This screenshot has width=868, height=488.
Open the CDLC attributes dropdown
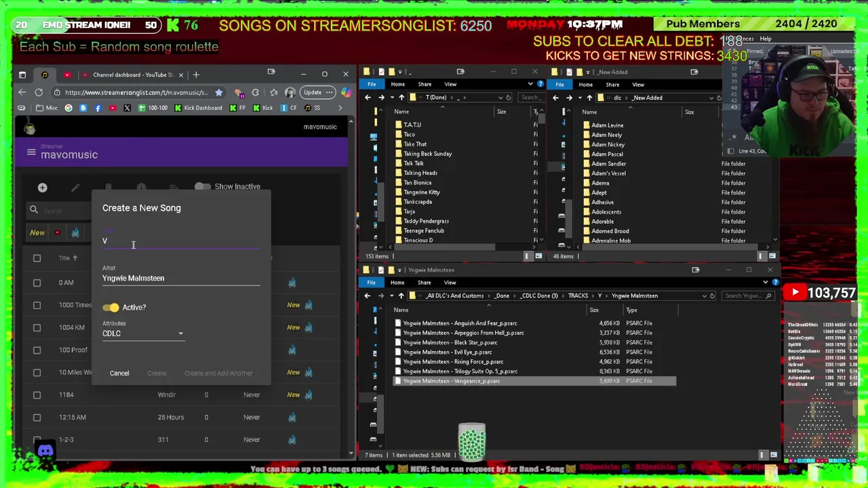tap(143, 333)
